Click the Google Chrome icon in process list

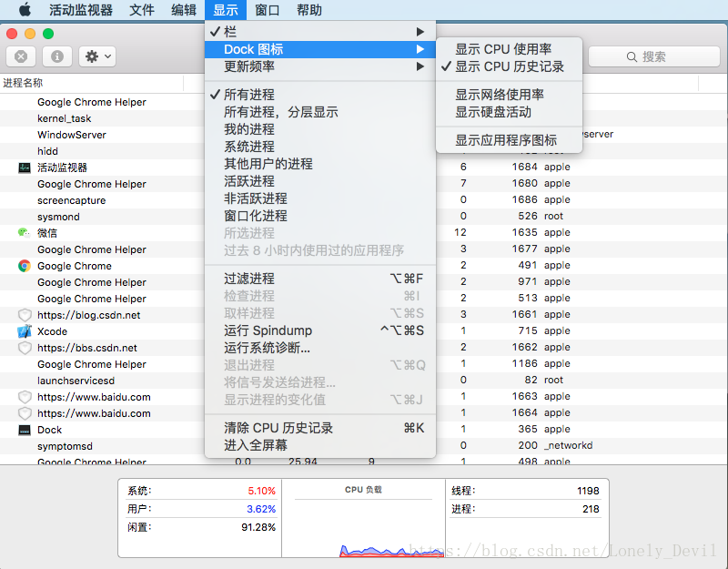pos(25,266)
